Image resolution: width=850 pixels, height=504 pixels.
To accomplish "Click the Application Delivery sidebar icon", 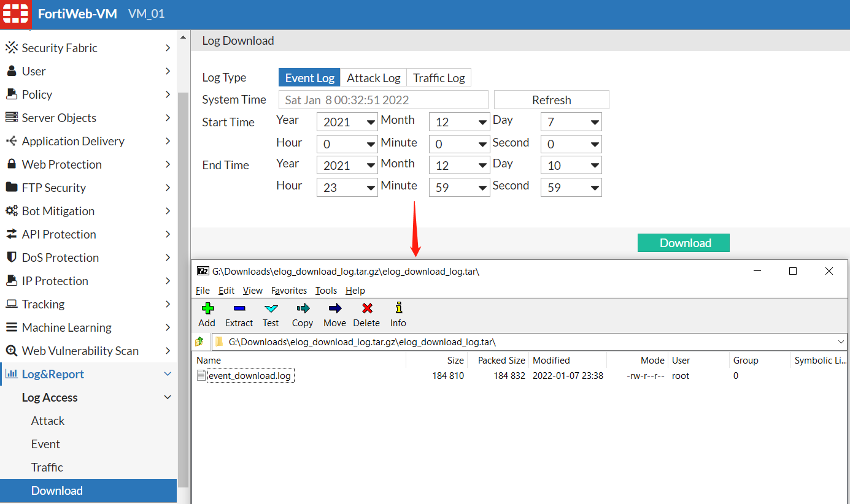I will [x=11, y=141].
